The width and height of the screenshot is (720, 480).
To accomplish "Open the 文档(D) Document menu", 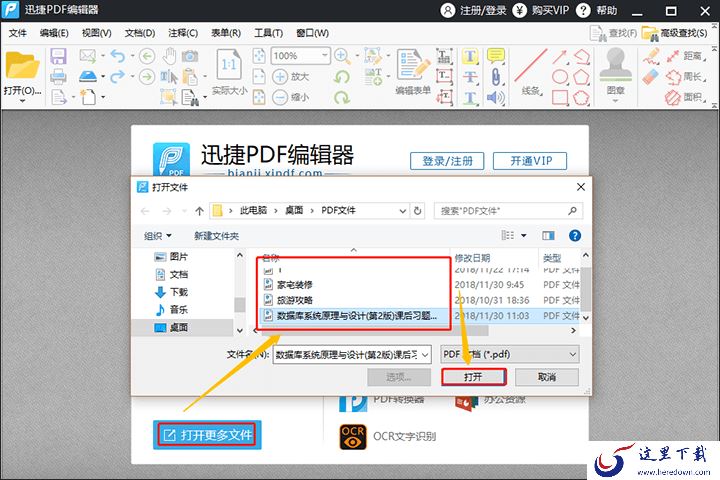I will (x=140, y=33).
